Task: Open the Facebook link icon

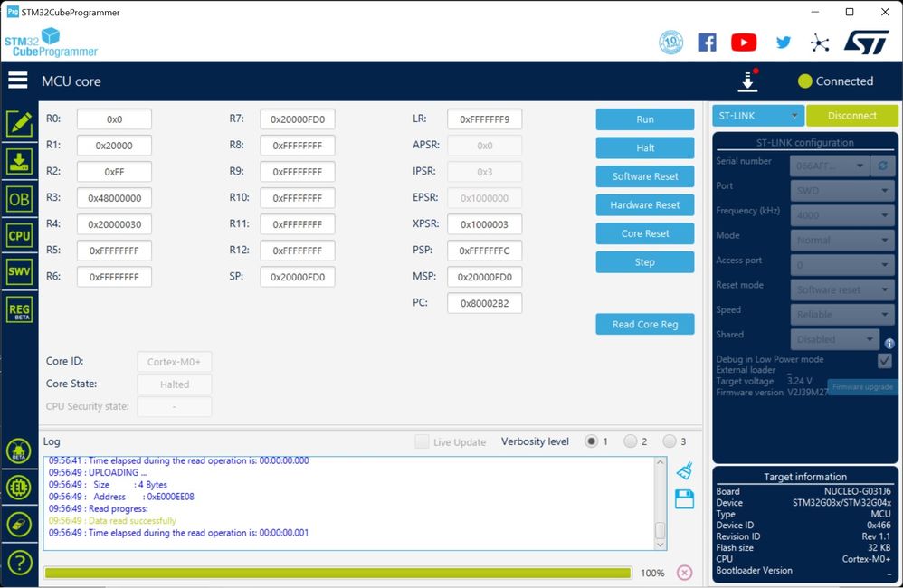Action: coord(707,42)
